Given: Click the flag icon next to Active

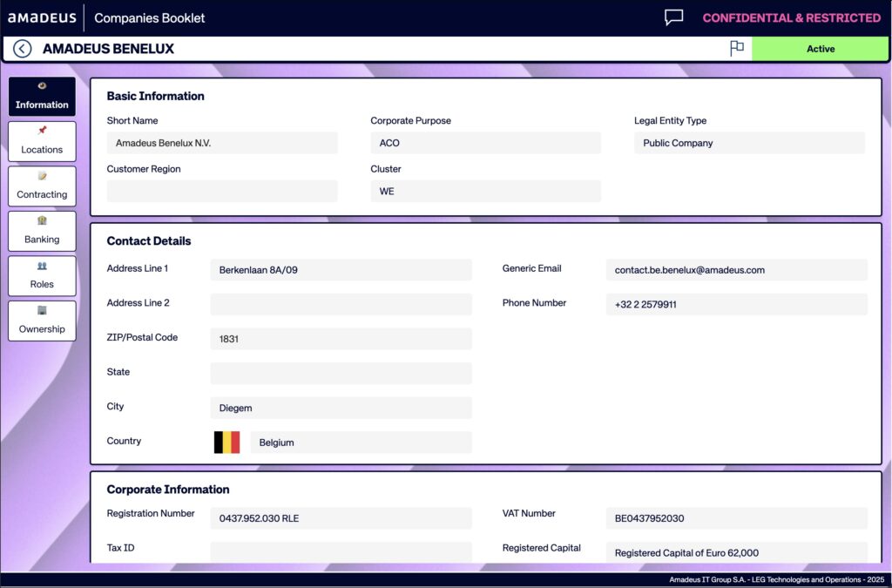Looking at the screenshot, I should (737, 48).
